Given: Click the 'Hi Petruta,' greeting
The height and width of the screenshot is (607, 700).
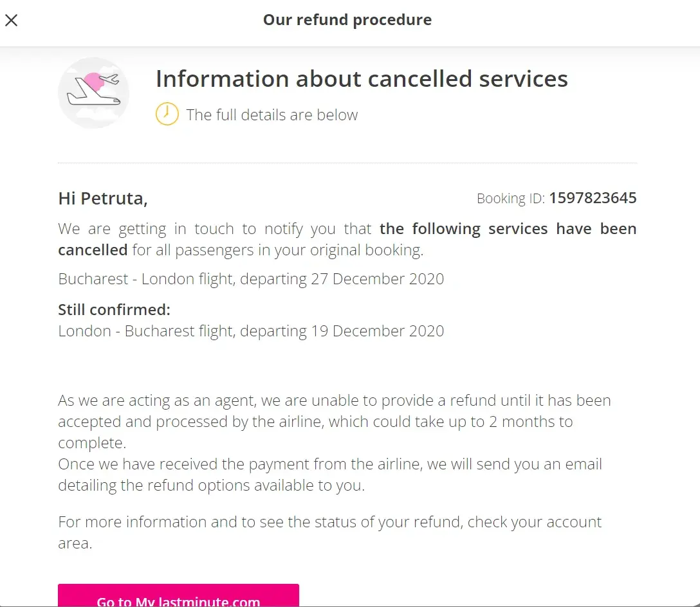Looking at the screenshot, I should (103, 198).
